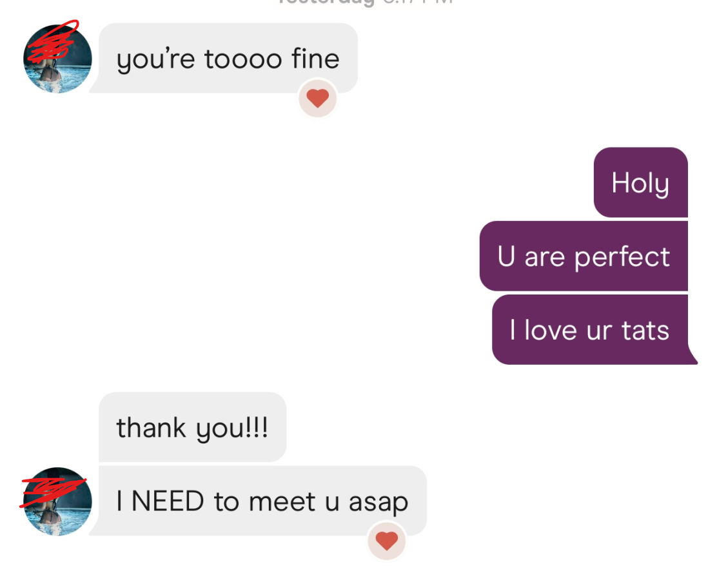Tap the "I NEED to meet u asap" bubble

coord(262,501)
